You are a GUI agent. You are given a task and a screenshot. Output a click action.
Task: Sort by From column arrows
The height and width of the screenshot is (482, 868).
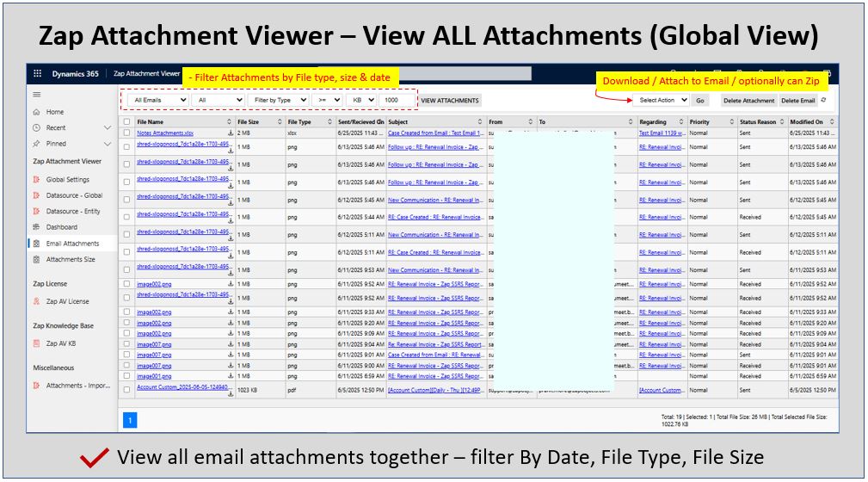(530, 122)
